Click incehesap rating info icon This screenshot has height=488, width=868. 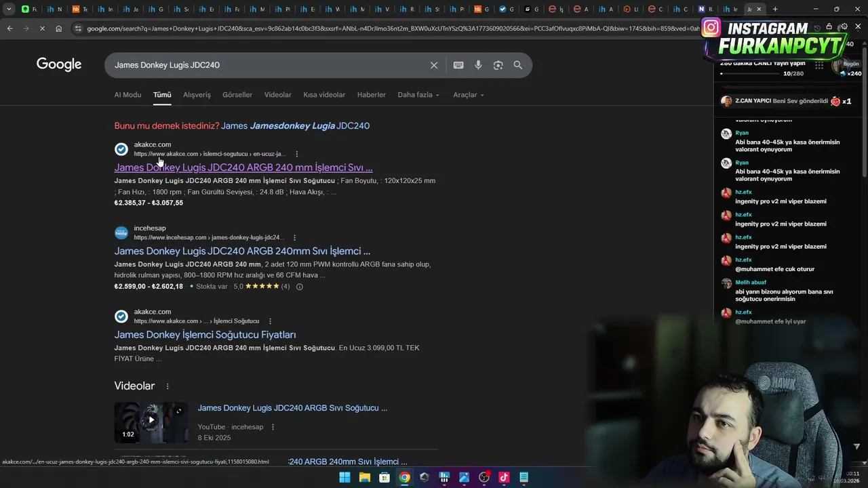point(299,287)
